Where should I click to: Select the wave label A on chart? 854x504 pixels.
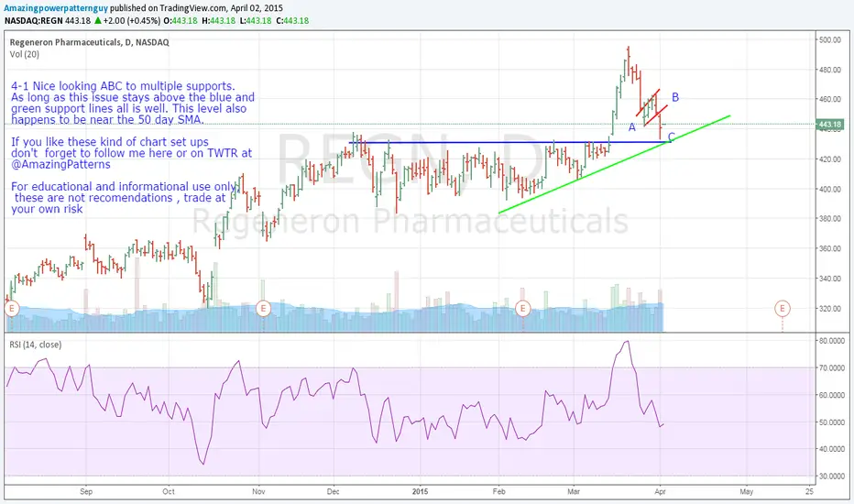click(x=631, y=127)
